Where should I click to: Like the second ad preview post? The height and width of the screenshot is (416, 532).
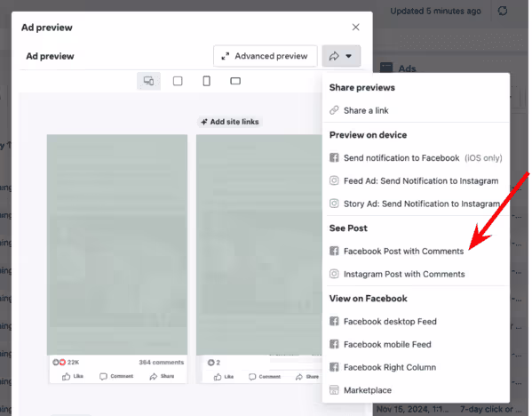tap(224, 377)
